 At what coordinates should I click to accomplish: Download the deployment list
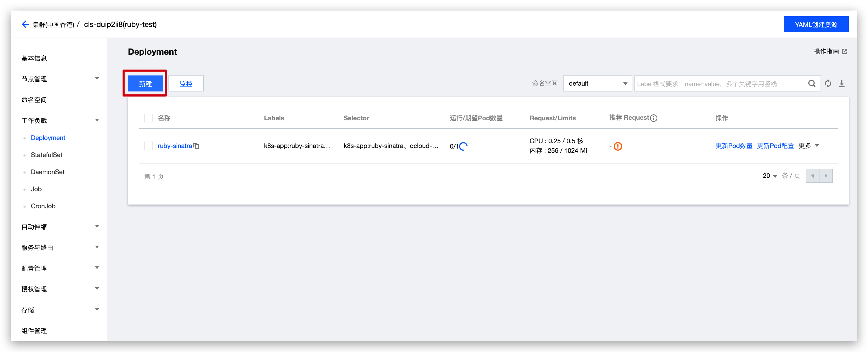[841, 84]
